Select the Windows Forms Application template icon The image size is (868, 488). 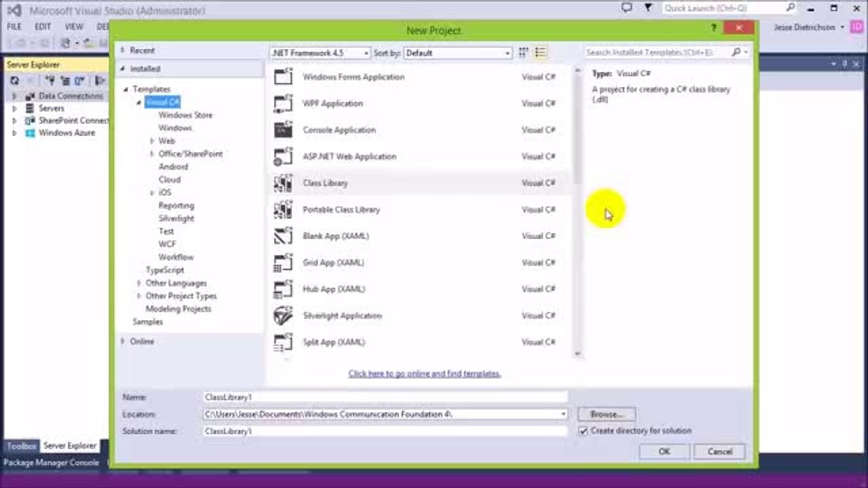(283, 77)
